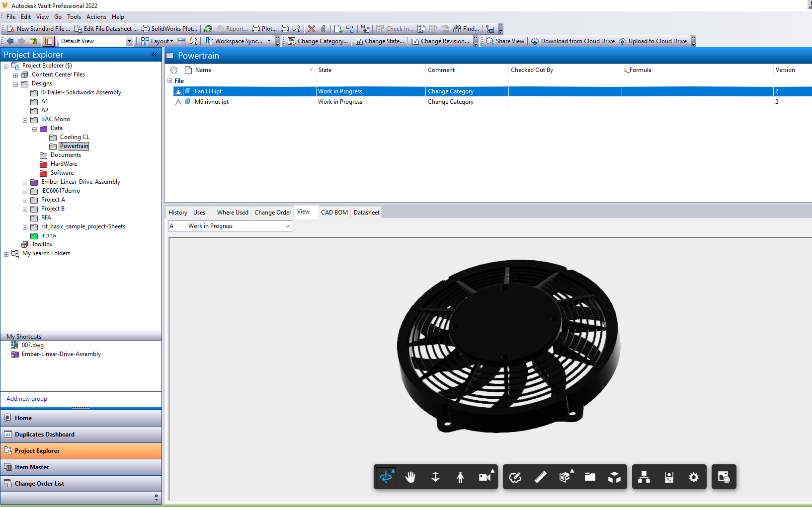This screenshot has height=507, width=812.
Task: Sort by the State column header
Action: click(370, 70)
